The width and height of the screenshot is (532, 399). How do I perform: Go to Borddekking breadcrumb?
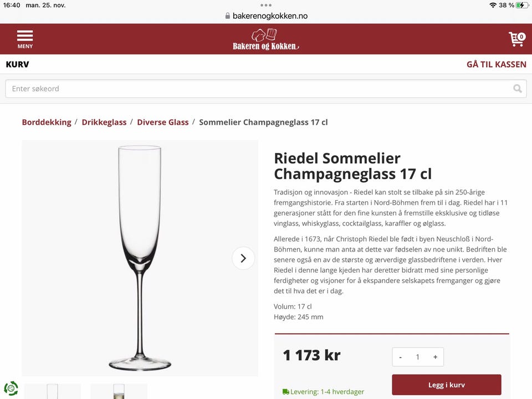47,122
